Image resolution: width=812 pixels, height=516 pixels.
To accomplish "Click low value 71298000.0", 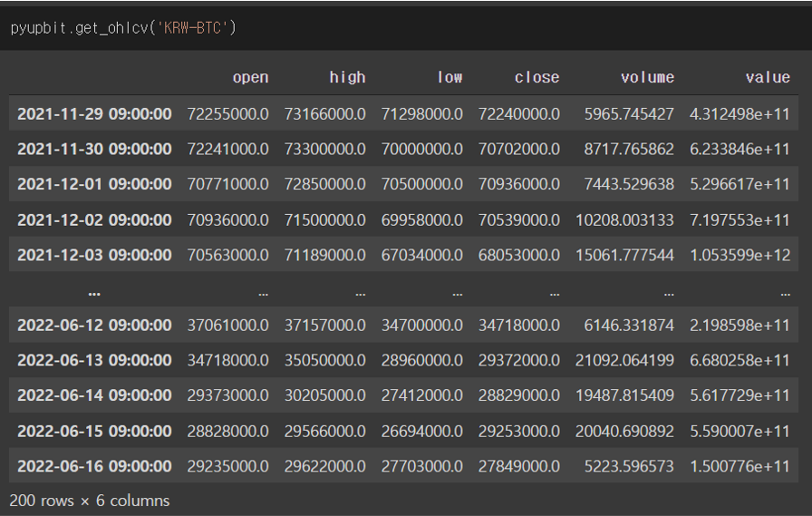I will tap(422, 114).
